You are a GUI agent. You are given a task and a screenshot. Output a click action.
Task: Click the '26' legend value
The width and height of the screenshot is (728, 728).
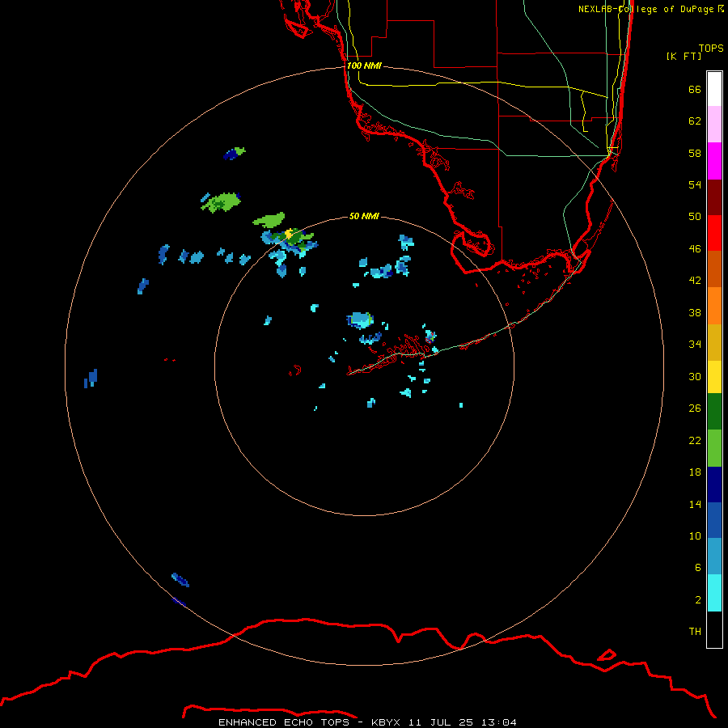[x=695, y=408]
